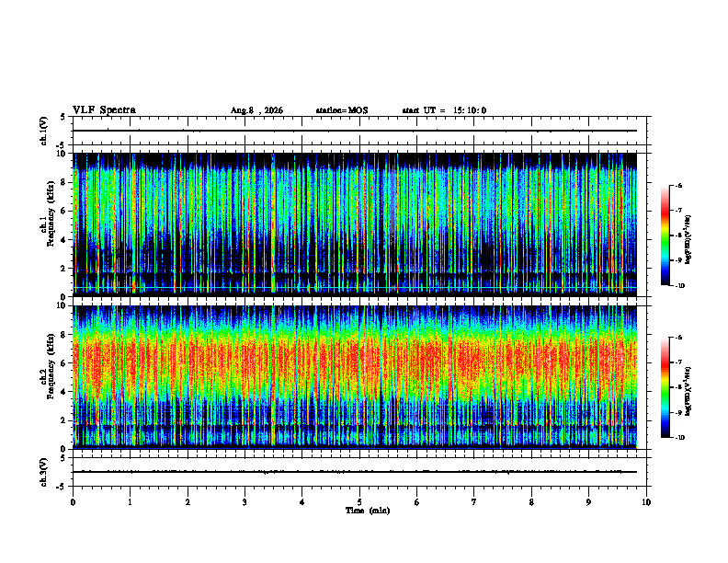Click the "8" kHz tick on ch.2 frequency axis
This screenshot has height=563, width=728.
click(64, 335)
